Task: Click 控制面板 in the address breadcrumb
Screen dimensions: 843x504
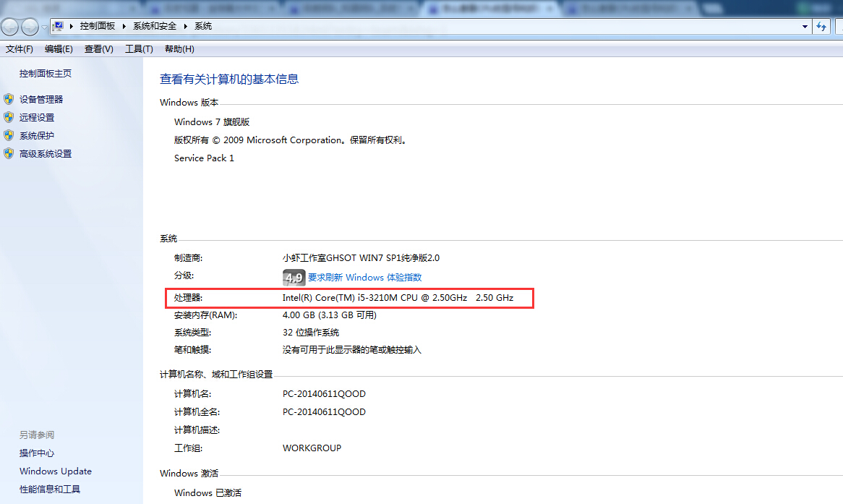Action: click(98, 26)
